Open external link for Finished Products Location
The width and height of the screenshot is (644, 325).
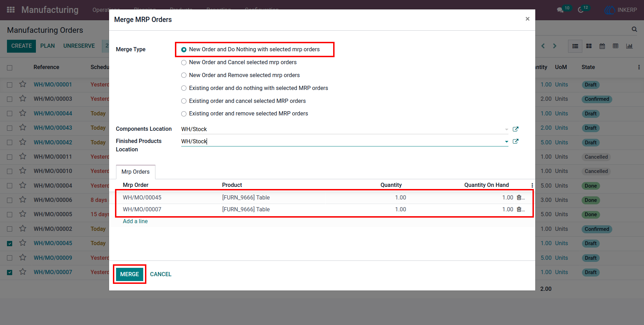[x=516, y=141]
